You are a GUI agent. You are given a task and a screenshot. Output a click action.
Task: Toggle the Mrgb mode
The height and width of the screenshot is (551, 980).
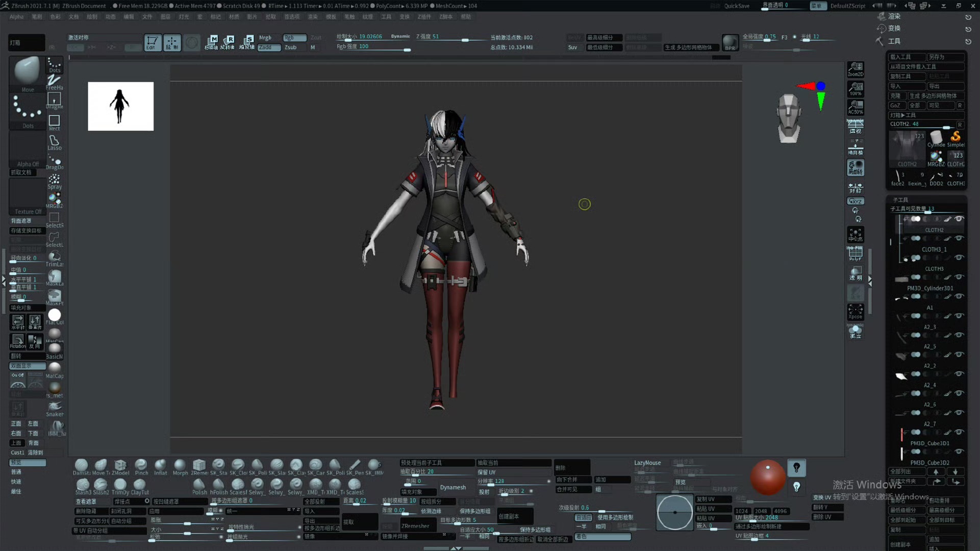[265, 38]
